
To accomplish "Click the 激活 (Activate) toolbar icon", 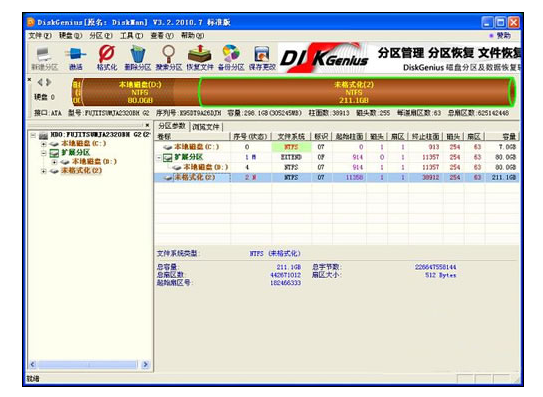I will (75, 58).
